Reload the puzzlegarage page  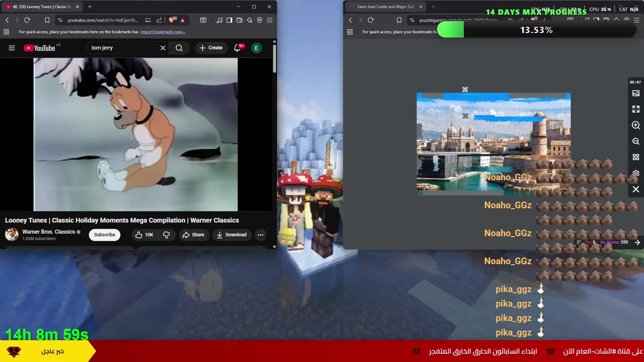coord(371,20)
